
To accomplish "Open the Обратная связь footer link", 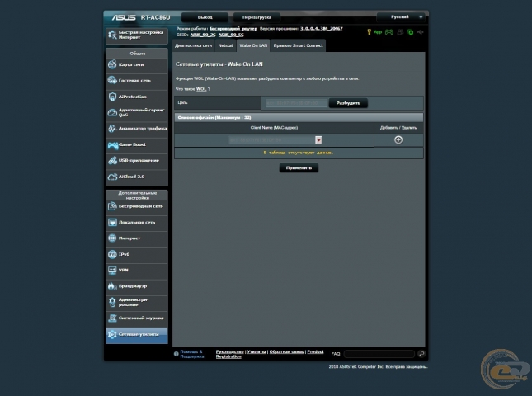I will 286,351.
